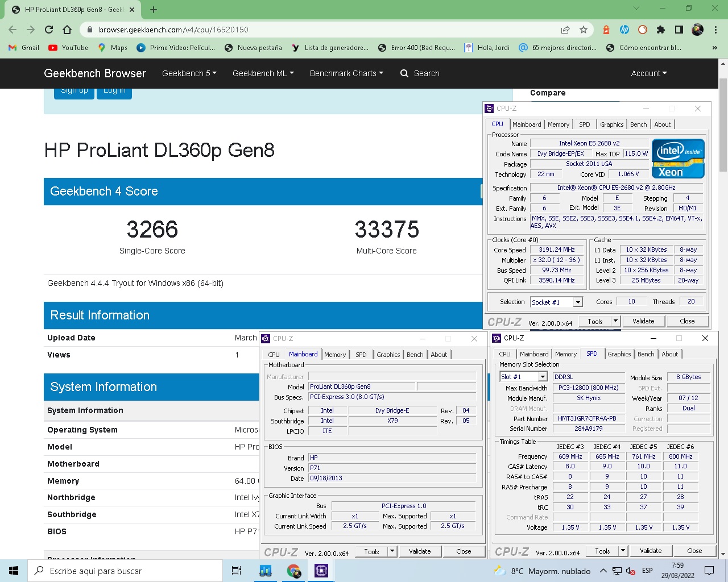Reload the Geekbench page
The image size is (728, 582).
(49, 30)
